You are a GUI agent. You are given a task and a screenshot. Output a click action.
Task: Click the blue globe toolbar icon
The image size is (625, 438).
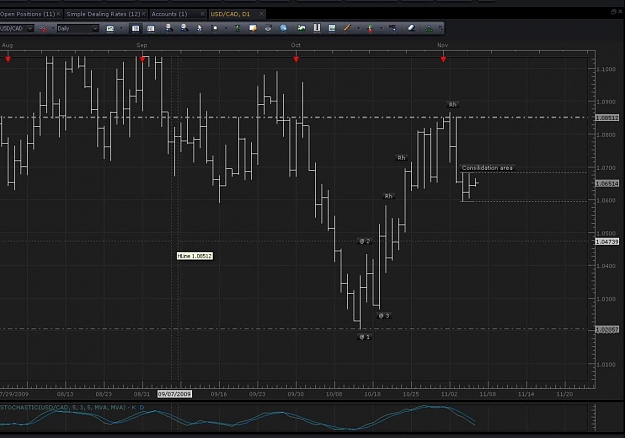(x=283, y=28)
